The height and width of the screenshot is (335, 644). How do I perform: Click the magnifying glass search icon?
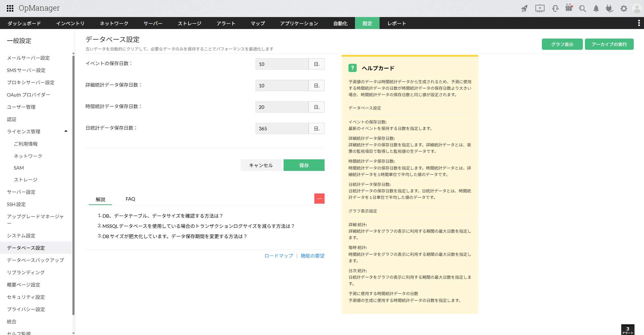tap(583, 9)
